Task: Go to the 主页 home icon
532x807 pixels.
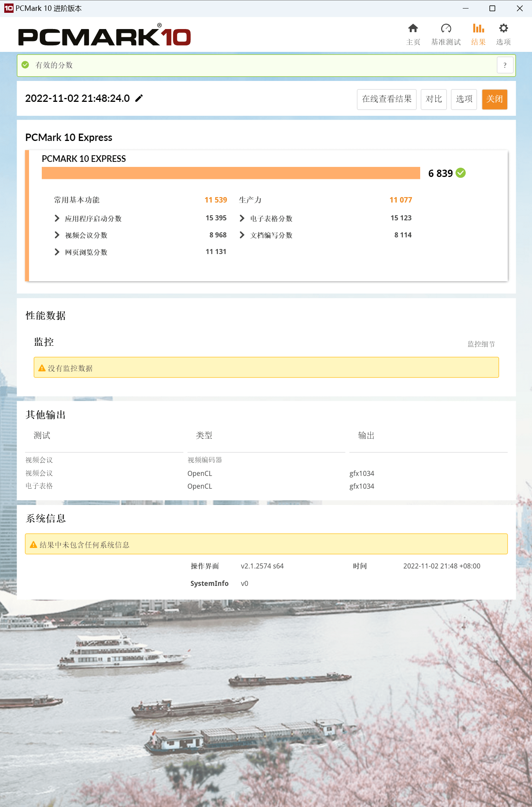Action: (413, 29)
